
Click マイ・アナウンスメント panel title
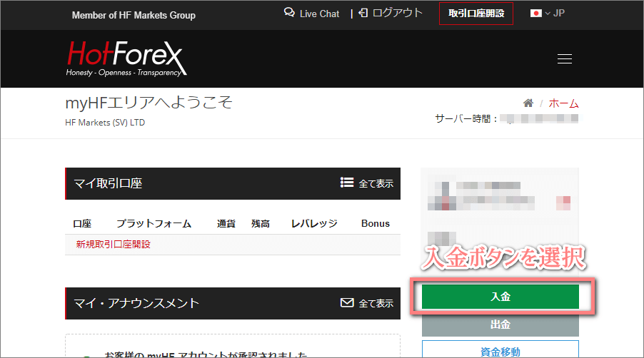click(136, 303)
